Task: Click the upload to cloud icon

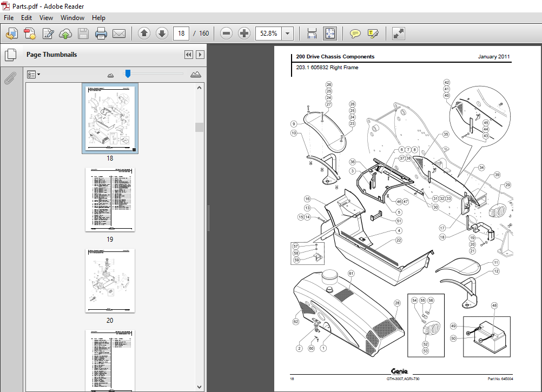Action: coord(65,34)
